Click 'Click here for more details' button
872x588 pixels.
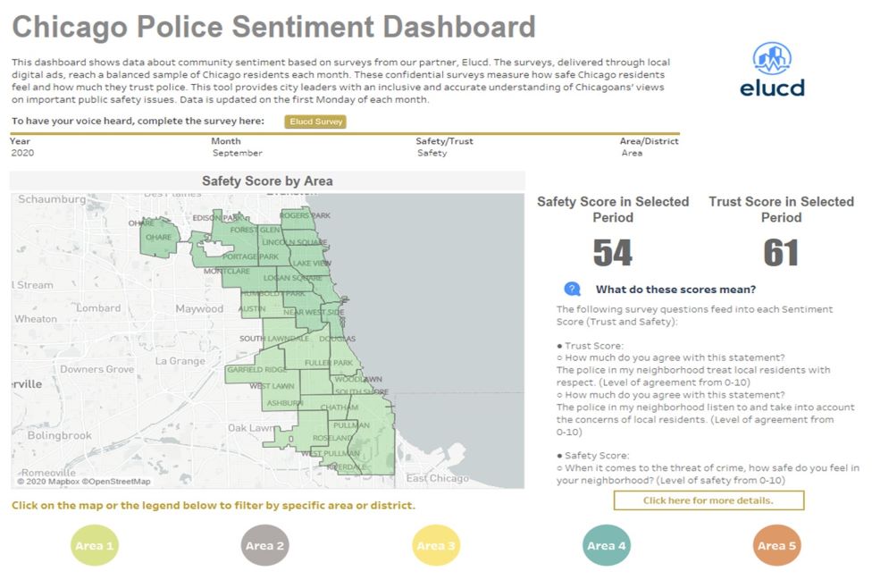(x=708, y=500)
